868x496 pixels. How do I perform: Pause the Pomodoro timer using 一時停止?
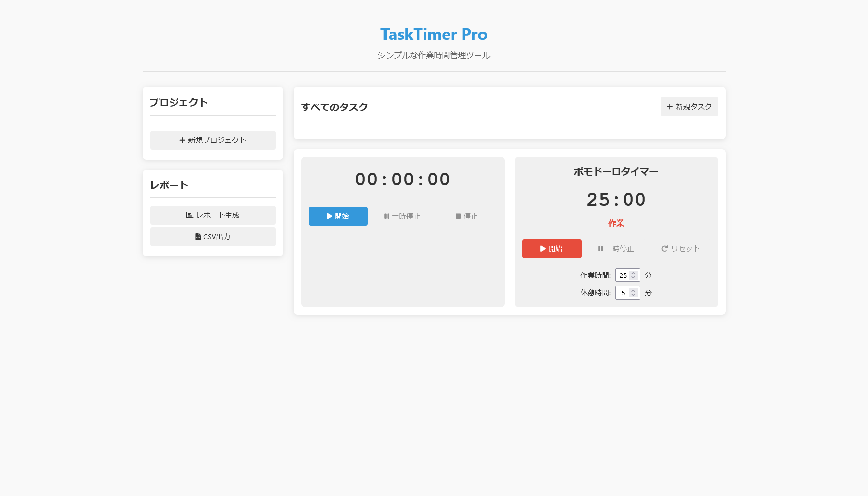pyautogui.click(x=616, y=249)
